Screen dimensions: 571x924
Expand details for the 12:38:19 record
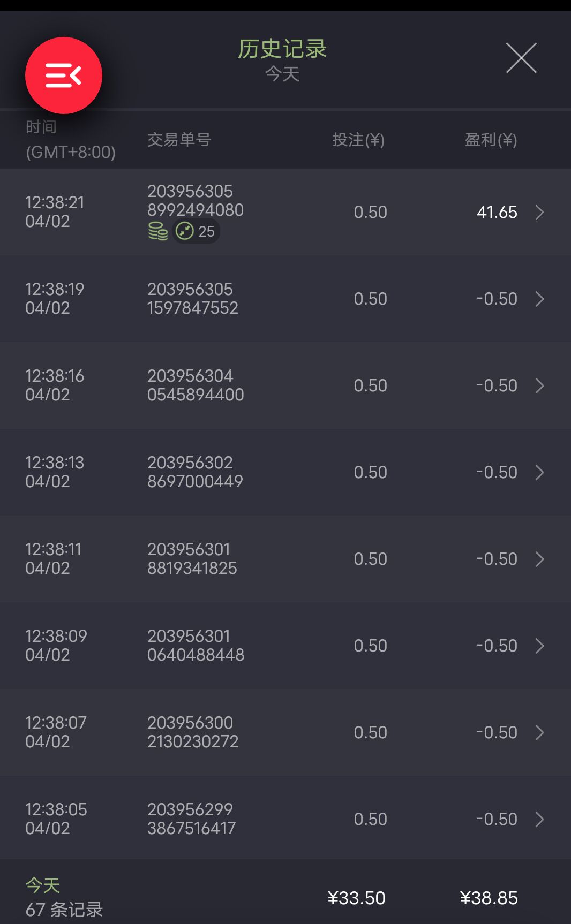(539, 299)
